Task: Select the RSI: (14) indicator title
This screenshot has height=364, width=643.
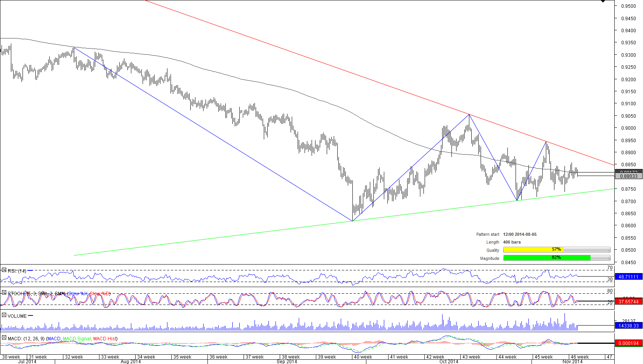Action: [17, 271]
